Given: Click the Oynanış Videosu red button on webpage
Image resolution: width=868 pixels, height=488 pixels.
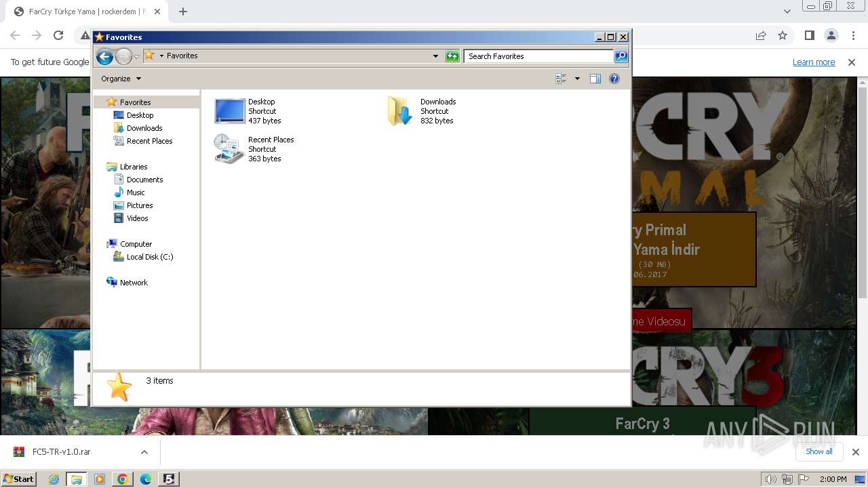Looking at the screenshot, I should pyautogui.click(x=661, y=321).
